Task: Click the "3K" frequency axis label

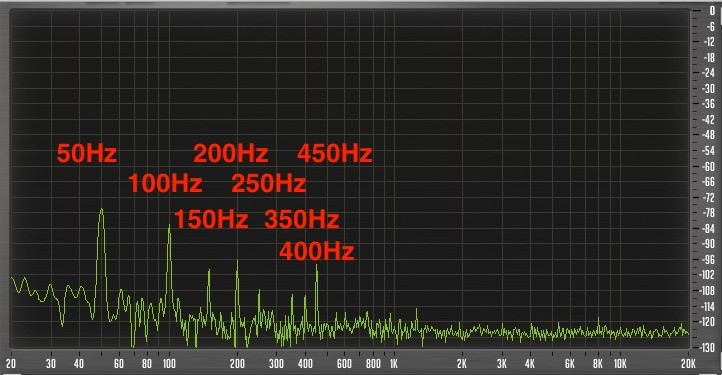Action: click(x=502, y=364)
